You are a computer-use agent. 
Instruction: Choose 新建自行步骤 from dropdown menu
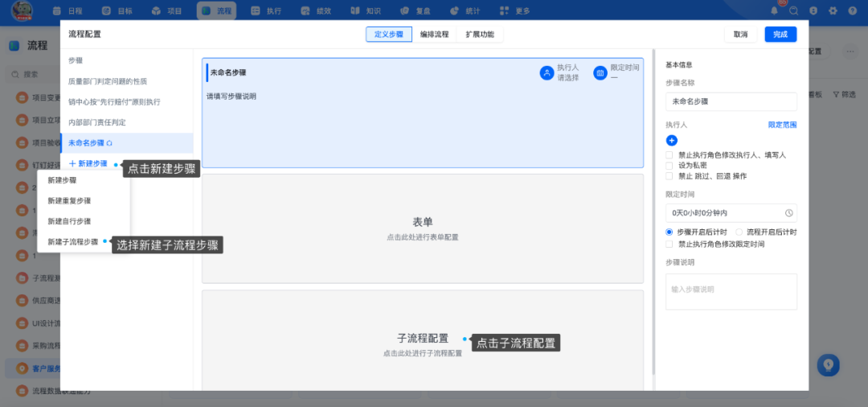84,221
